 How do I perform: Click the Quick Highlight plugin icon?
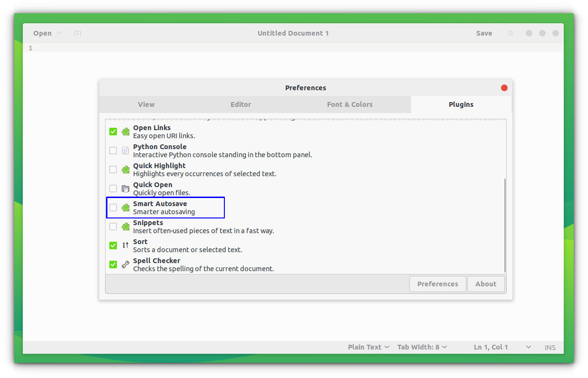point(125,170)
